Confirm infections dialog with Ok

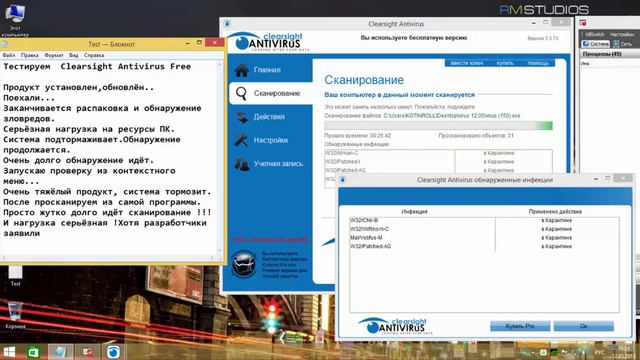(583, 326)
